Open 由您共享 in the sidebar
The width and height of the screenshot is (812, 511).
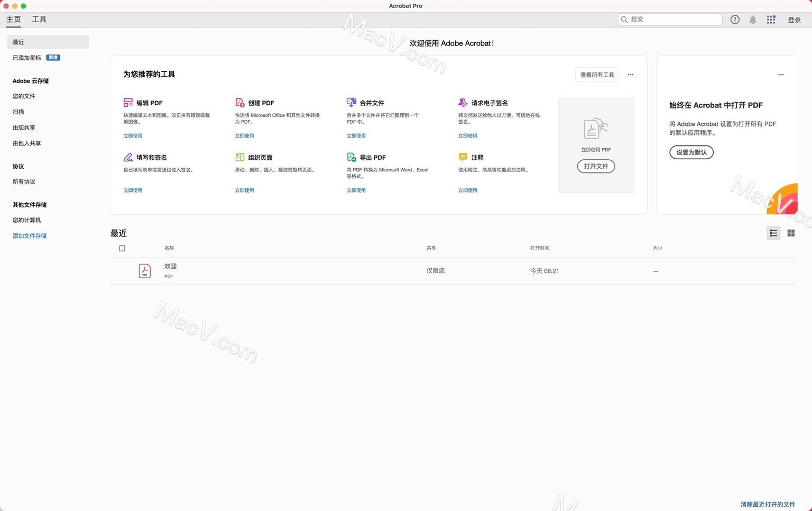(24, 127)
